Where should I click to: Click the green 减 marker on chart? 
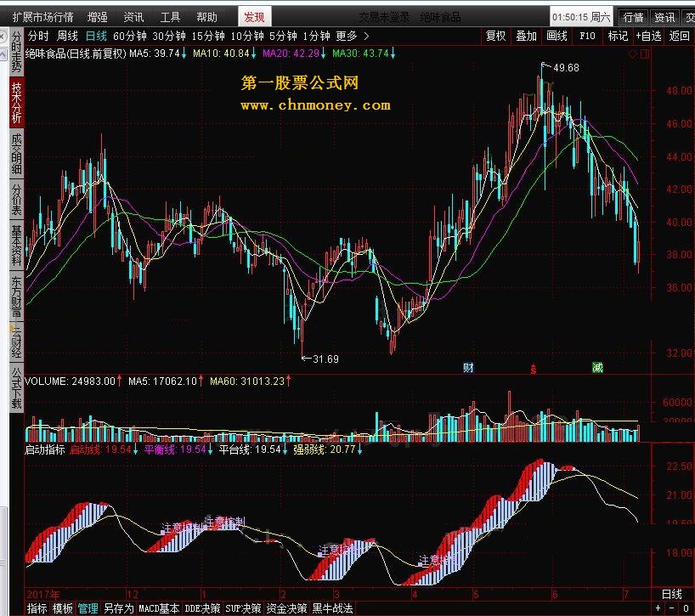tap(597, 367)
